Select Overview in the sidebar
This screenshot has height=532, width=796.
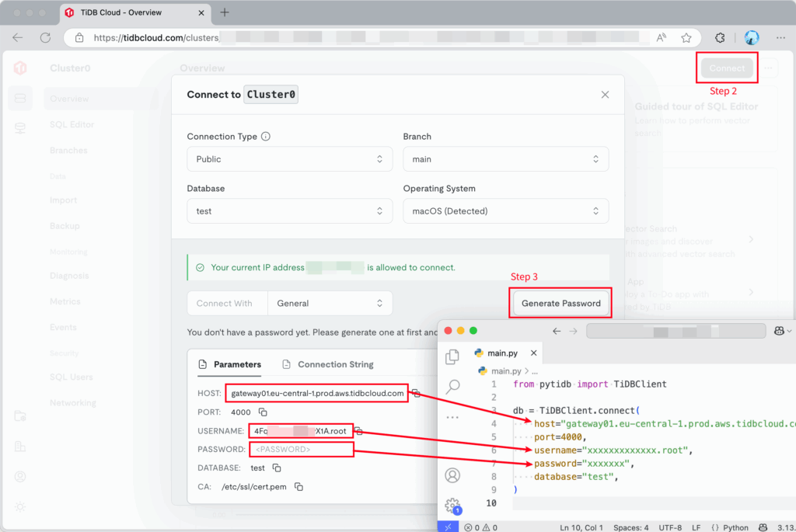[x=100, y=99]
